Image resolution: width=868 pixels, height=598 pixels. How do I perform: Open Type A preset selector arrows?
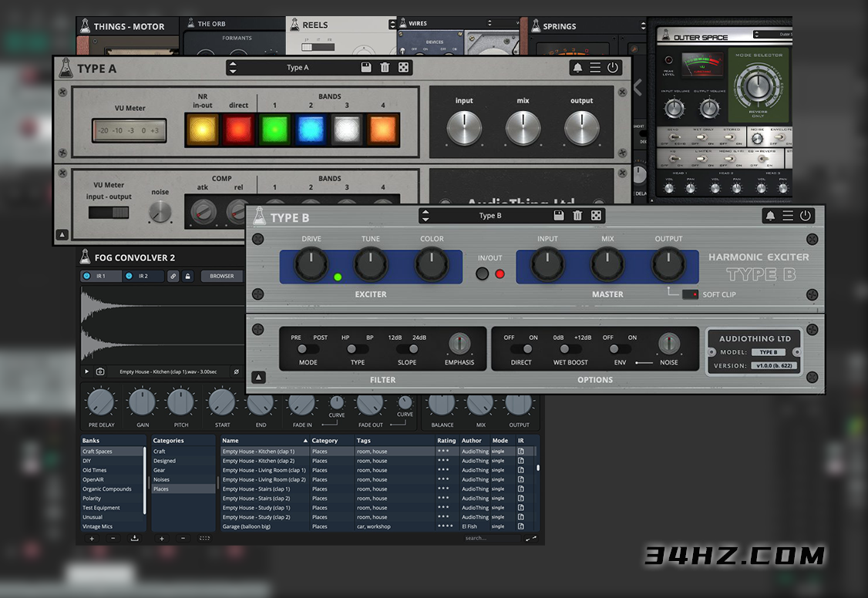click(233, 68)
